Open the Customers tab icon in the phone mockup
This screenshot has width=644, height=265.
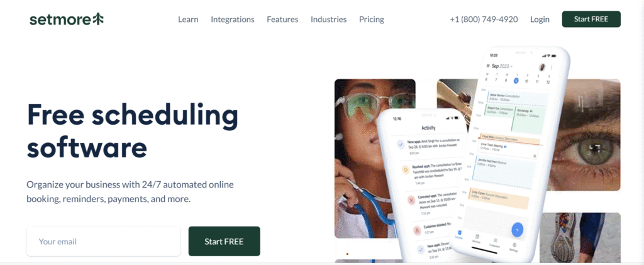(x=495, y=242)
